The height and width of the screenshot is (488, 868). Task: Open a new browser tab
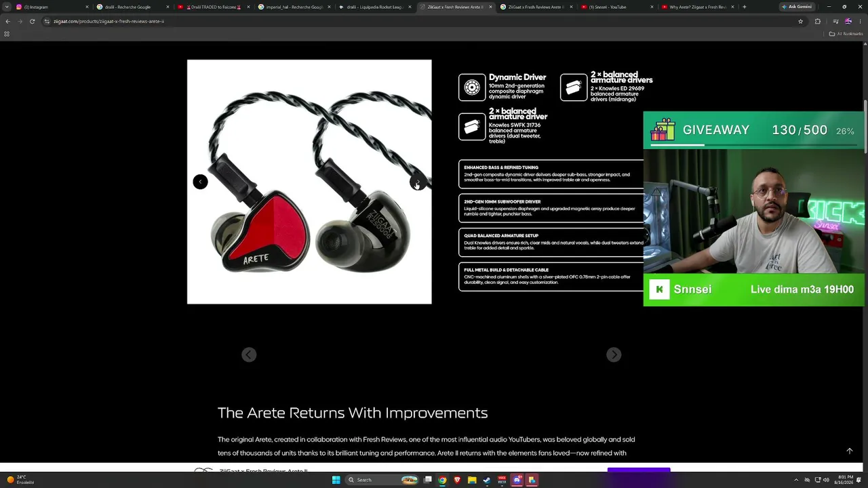coord(745,7)
